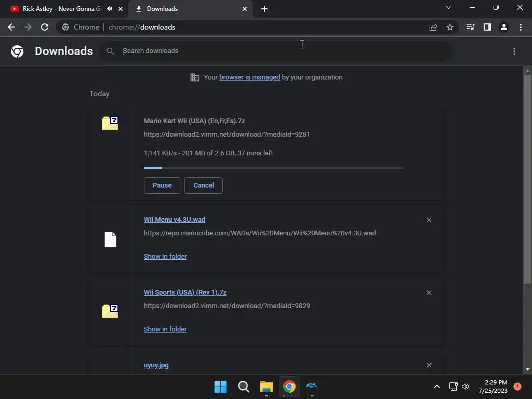Open the Wii Menu v4.3U.wad file link
Image resolution: width=532 pixels, height=399 pixels.
pyautogui.click(x=175, y=220)
